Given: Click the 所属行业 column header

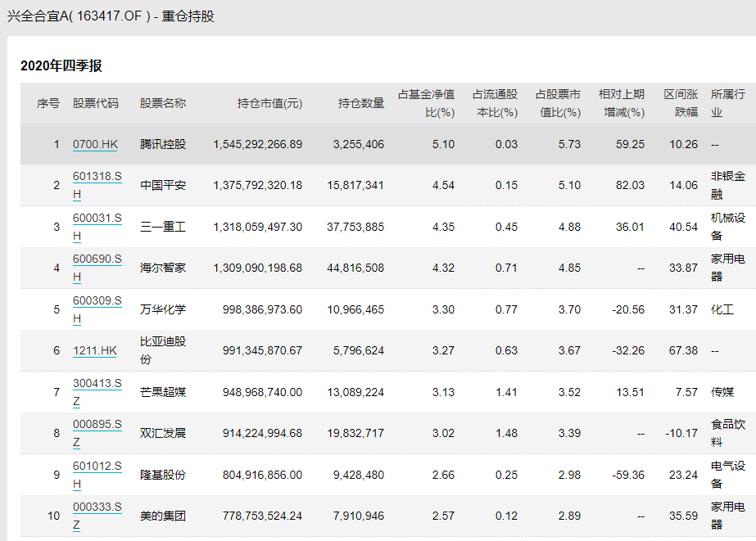Looking at the screenshot, I should tap(727, 103).
